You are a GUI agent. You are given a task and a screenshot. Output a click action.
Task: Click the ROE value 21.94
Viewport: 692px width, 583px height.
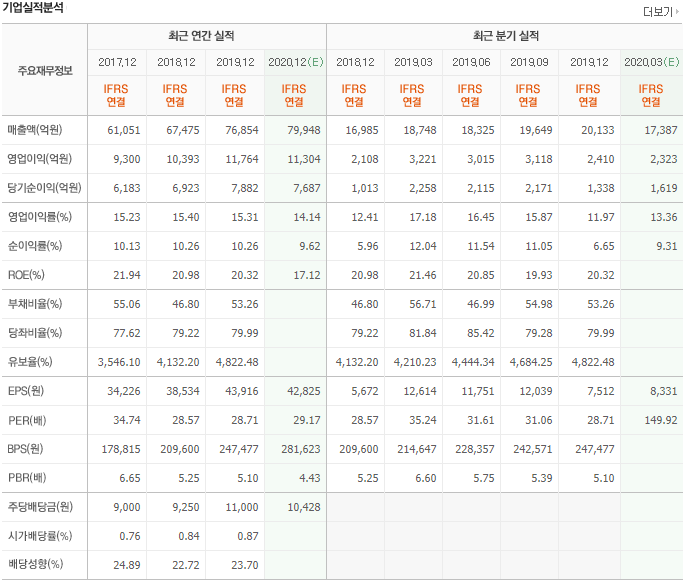point(127,275)
